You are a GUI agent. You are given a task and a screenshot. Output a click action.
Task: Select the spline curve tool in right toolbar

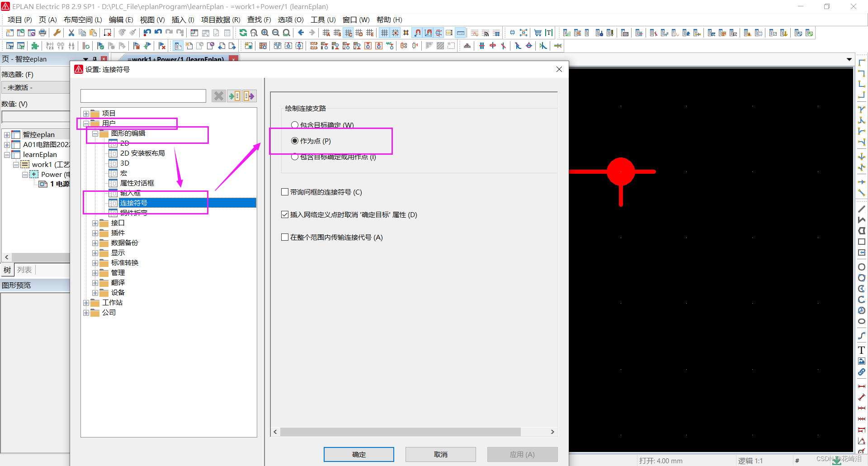point(862,336)
